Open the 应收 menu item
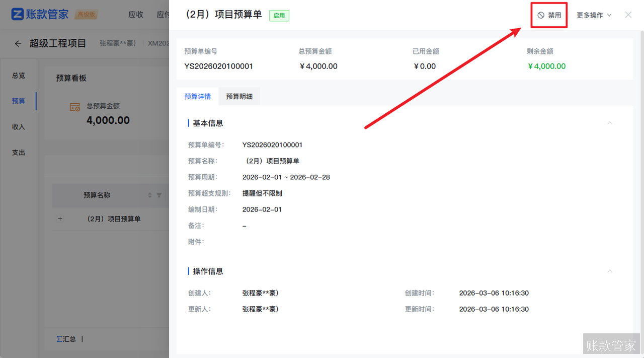 [135, 15]
